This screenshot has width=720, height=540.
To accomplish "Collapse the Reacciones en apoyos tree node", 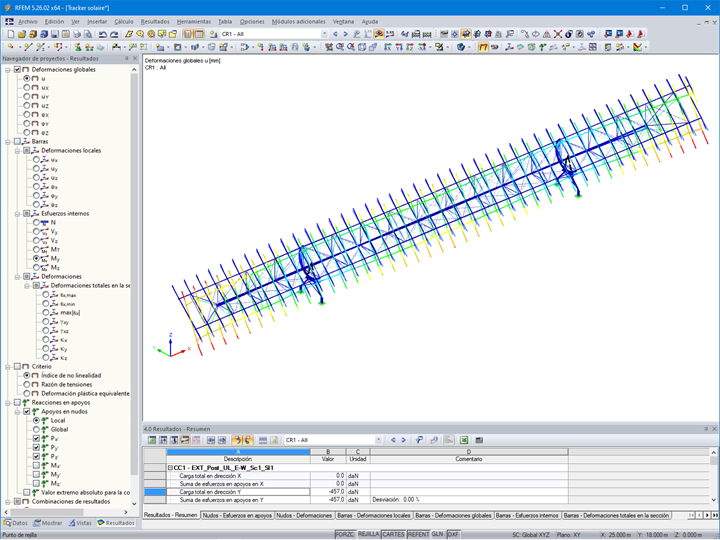I will [x=8, y=403].
